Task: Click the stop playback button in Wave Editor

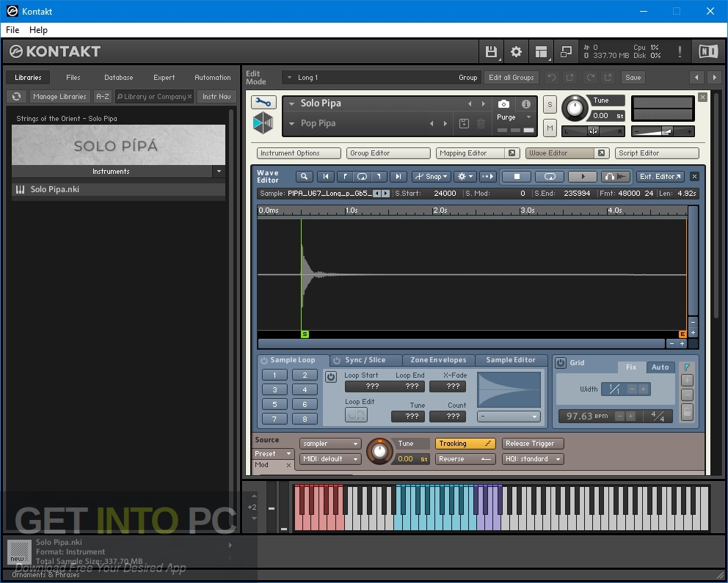Action: (517, 176)
